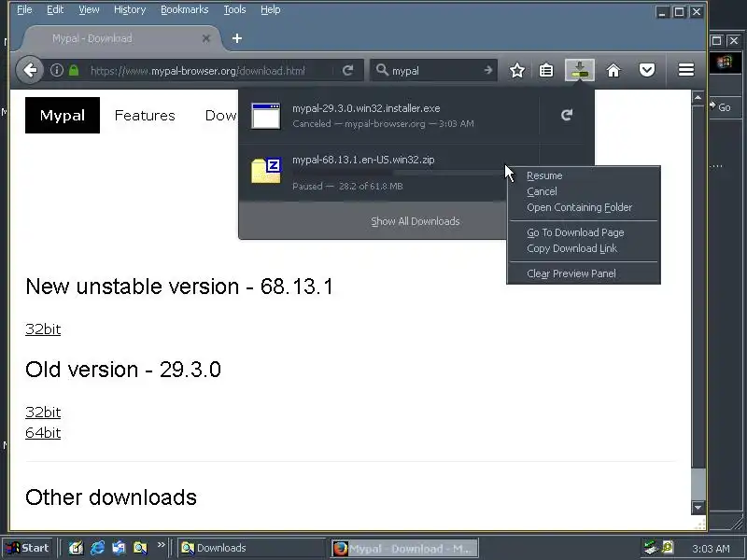Choose Copy Download Link
The image size is (747, 560).
pos(583,248)
